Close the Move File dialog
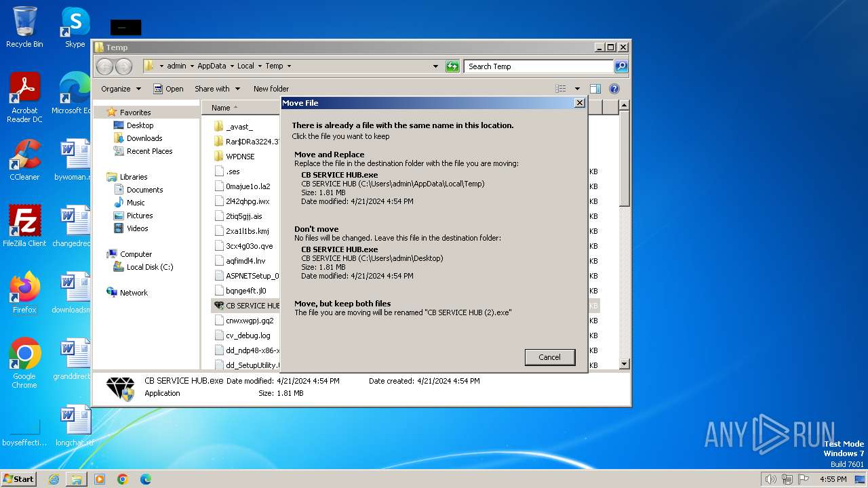 coord(579,103)
